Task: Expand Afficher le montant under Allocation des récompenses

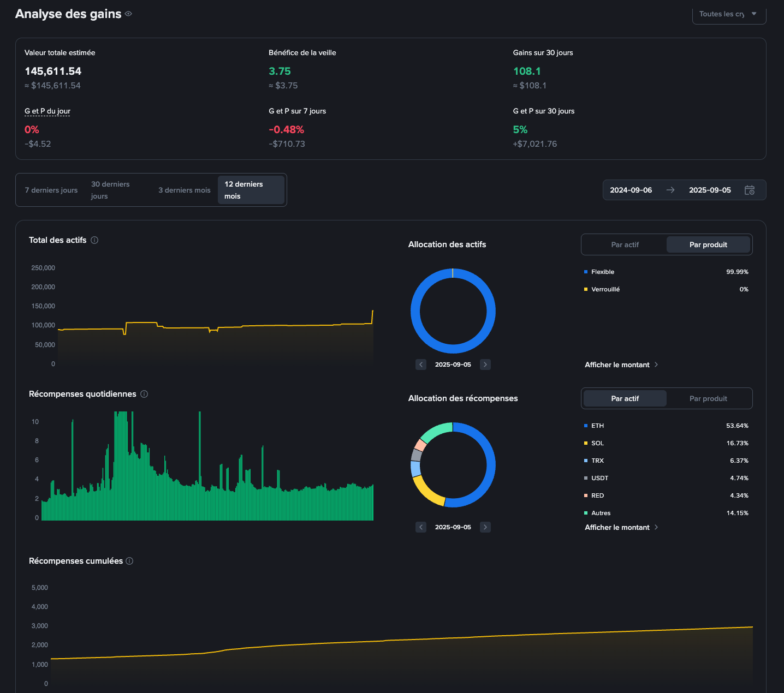Action: (x=621, y=527)
